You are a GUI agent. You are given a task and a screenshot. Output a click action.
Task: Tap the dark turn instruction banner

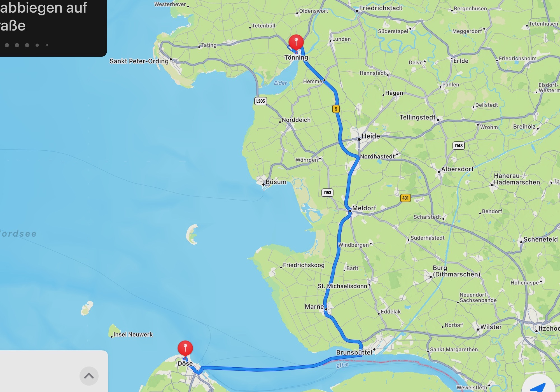pyautogui.click(x=53, y=28)
